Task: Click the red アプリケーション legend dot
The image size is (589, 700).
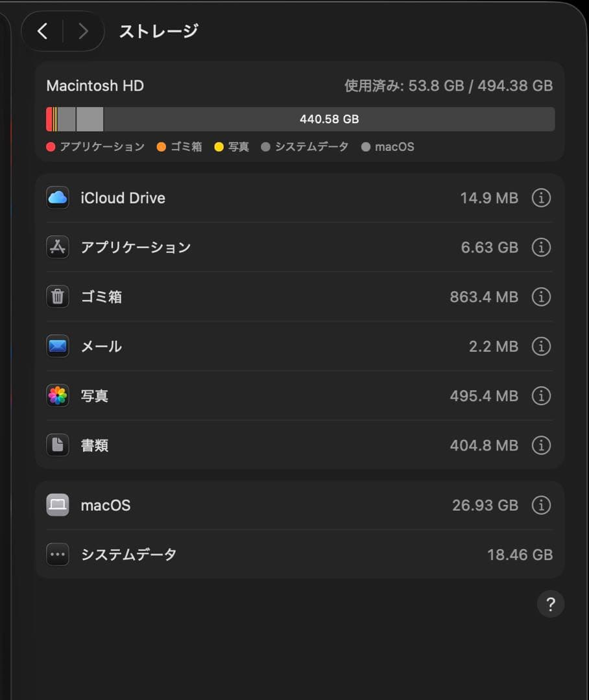Action: pyautogui.click(x=50, y=147)
